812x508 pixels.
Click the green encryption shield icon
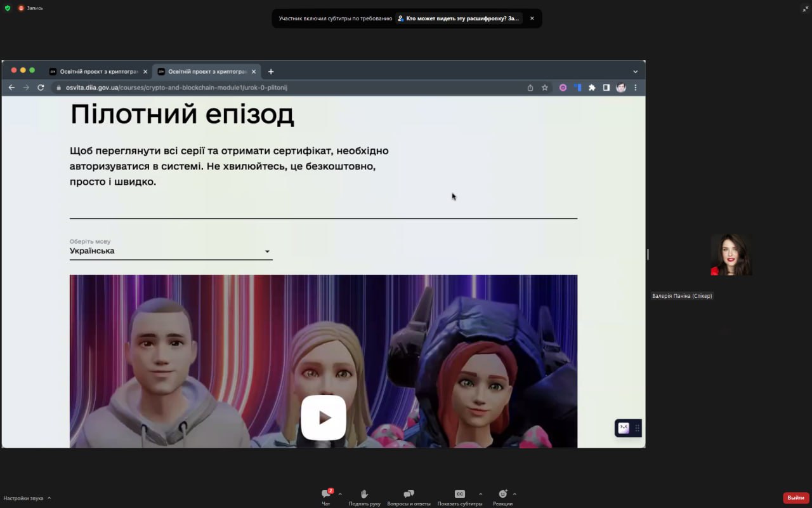coord(8,8)
